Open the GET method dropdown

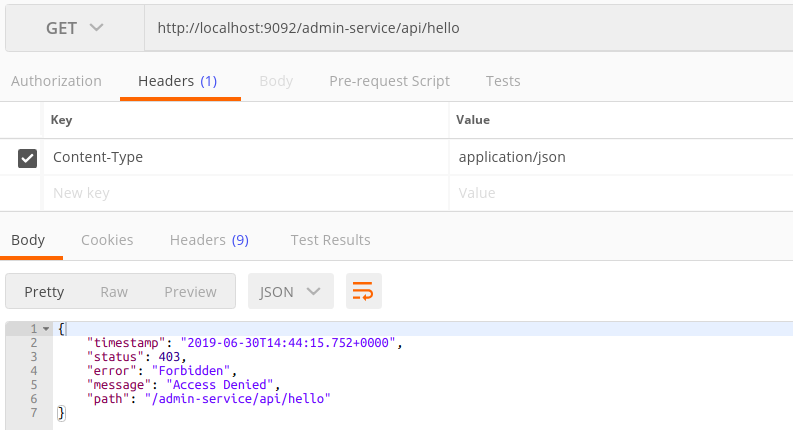click(x=75, y=28)
